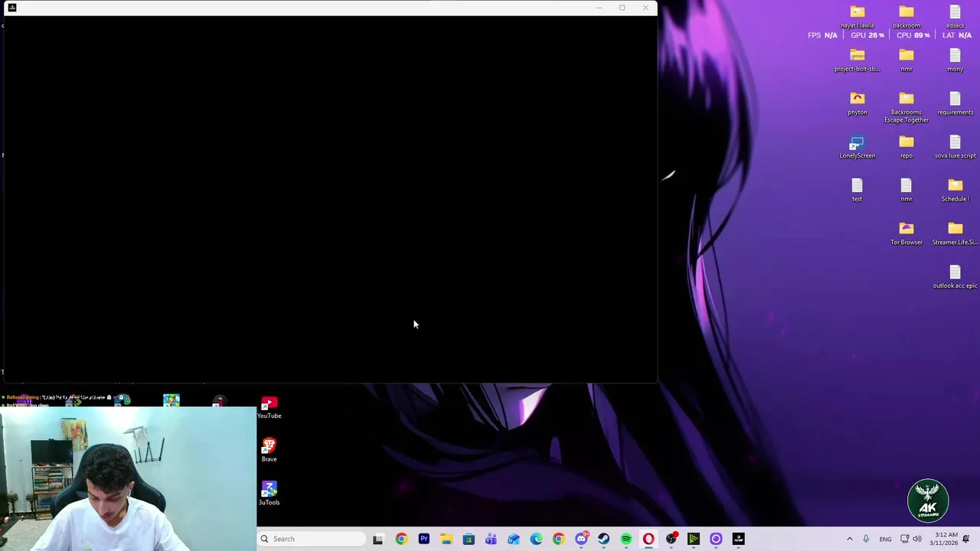Image resolution: width=980 pixels, height=551 pixels.
Task: Open Microsoft Teams taskbar icon
Action: tap(491, 539)
